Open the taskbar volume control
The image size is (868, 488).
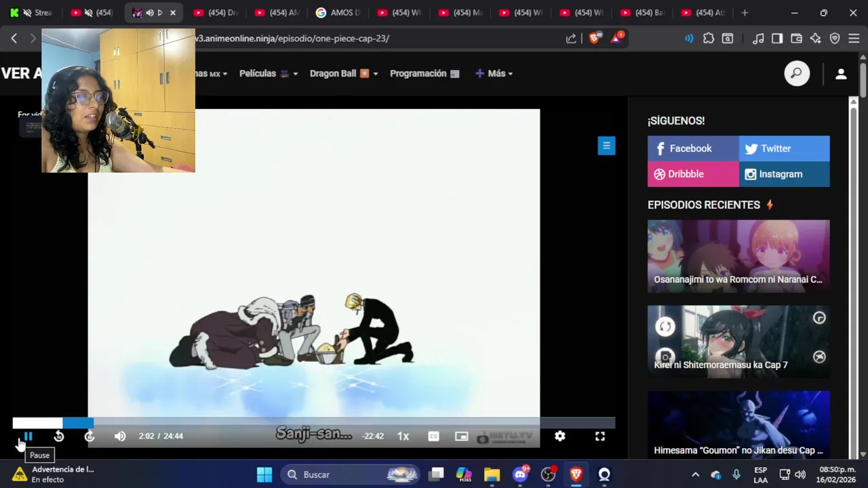800,474
